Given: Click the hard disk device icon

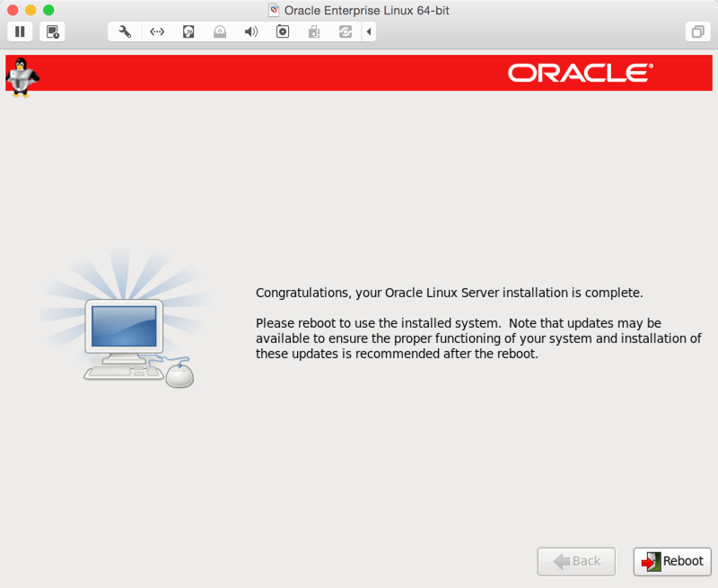Looking at the screenshot, I should (188, 31).
